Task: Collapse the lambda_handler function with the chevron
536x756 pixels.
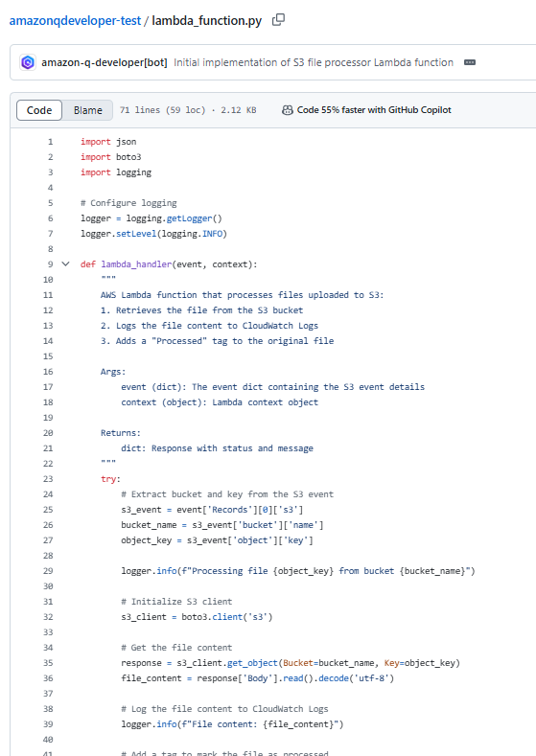Action: [65, 264]
